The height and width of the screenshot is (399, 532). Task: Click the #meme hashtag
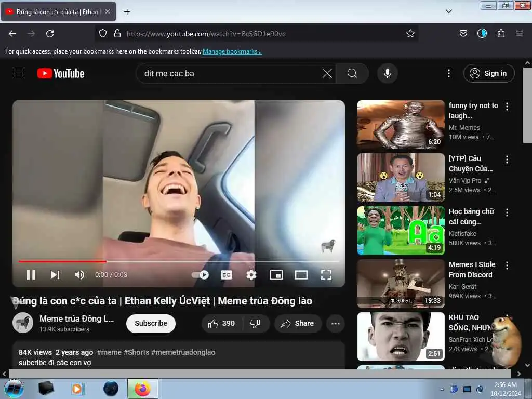[109, 352]
